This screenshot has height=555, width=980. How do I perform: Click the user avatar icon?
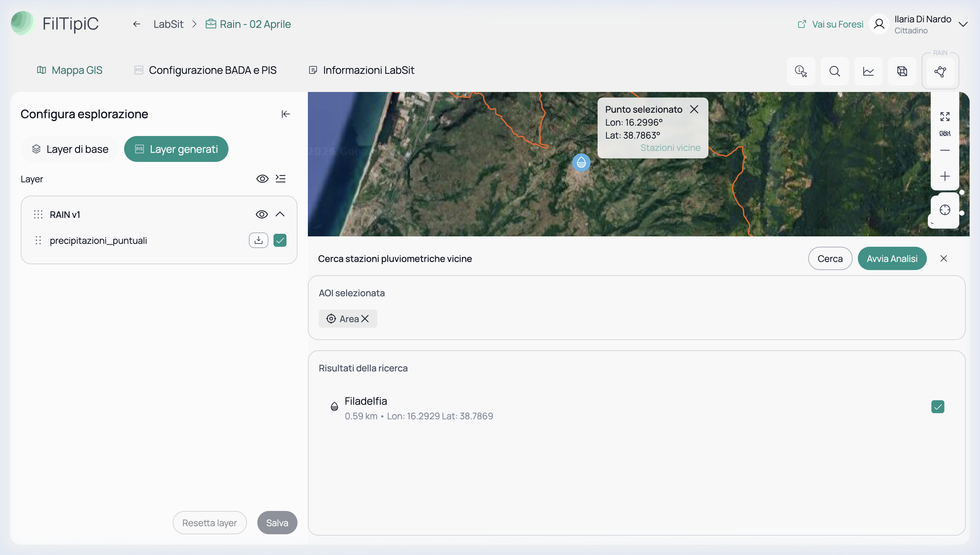click(x=879, y=24)
